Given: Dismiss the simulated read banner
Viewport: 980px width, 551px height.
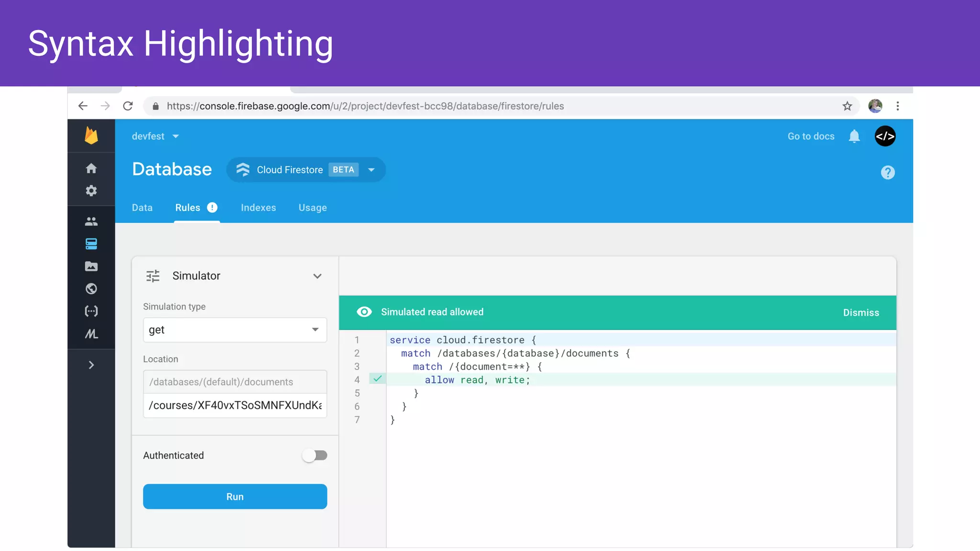Looking at the screenshot, I should pos(861,312).
